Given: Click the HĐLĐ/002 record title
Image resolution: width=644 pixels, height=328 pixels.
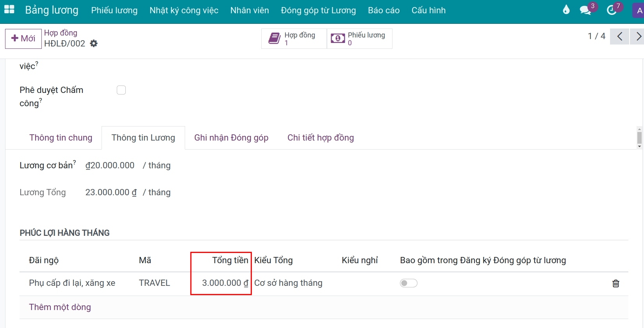Looking at the screenshot, I should pyautogui.click(x=64, y=44).
